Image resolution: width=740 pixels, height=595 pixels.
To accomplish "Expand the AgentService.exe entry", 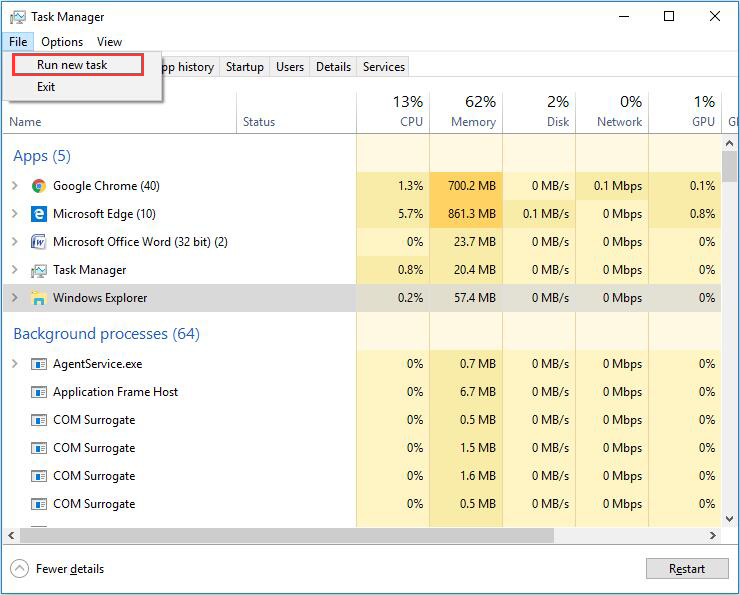I will 15,364.
